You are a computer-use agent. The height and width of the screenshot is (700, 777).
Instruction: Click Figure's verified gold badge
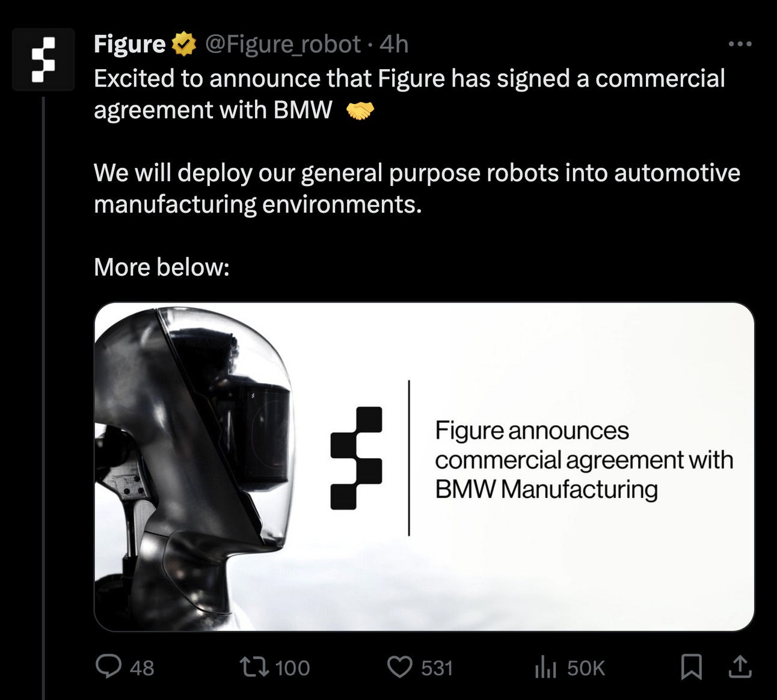click(x=183, y=43)
